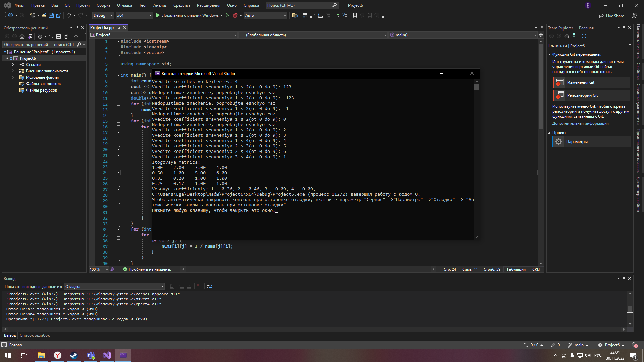The width and height of the screenshot is (644, 362).
Task: Toggle Show All Files in Solution Explorer
Action: pos(66,36)
